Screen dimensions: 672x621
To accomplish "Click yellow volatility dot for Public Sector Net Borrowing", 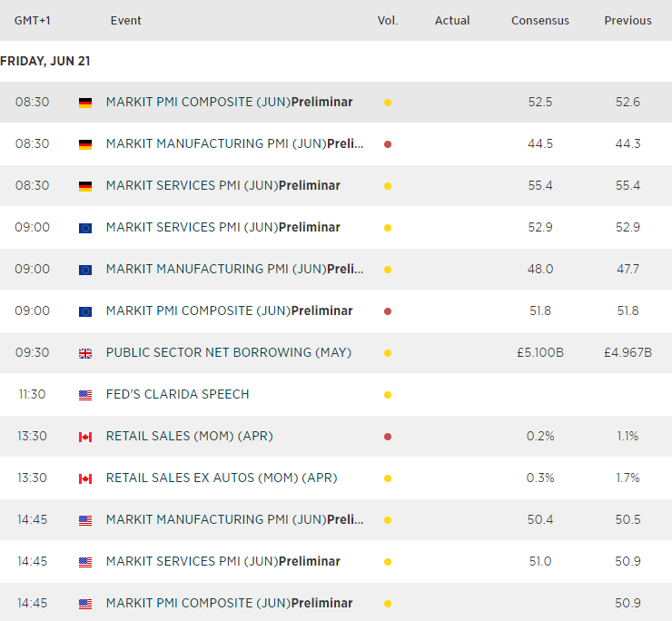I will [388, 353].
